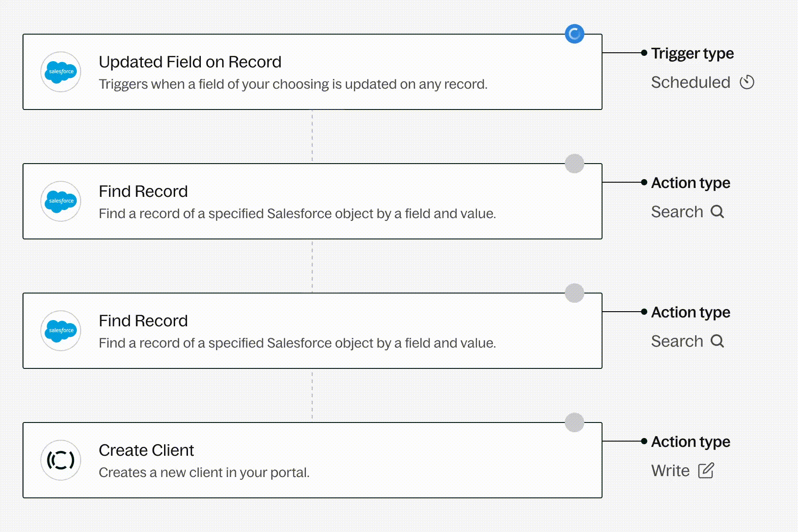Viewport: 798px width, 532px height.
Task: Click the Create Client portal logo icon
Action: pos(61,460)
